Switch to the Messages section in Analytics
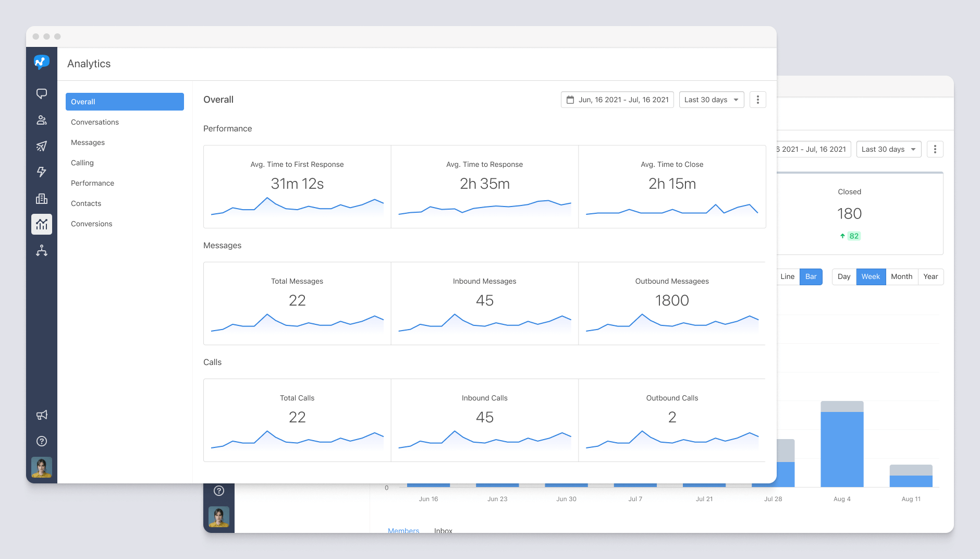Viewport: 980px width, 559px height. (88, 142)
